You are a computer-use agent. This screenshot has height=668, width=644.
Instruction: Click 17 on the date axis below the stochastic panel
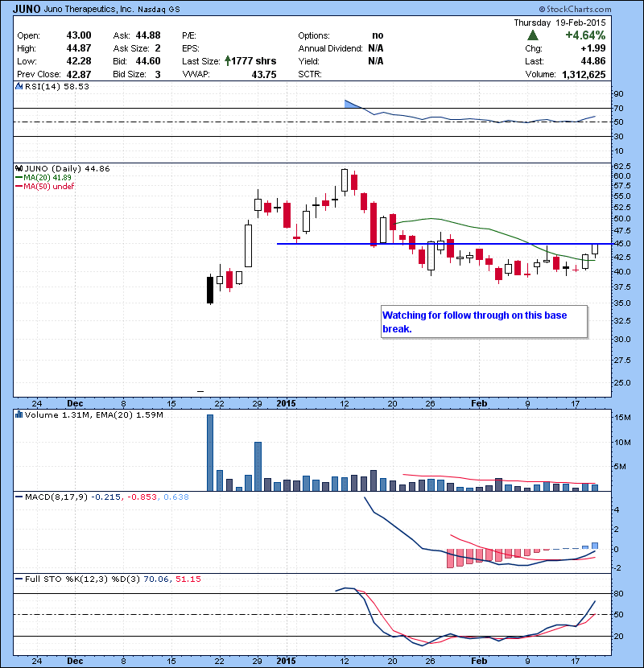(576, 661)
